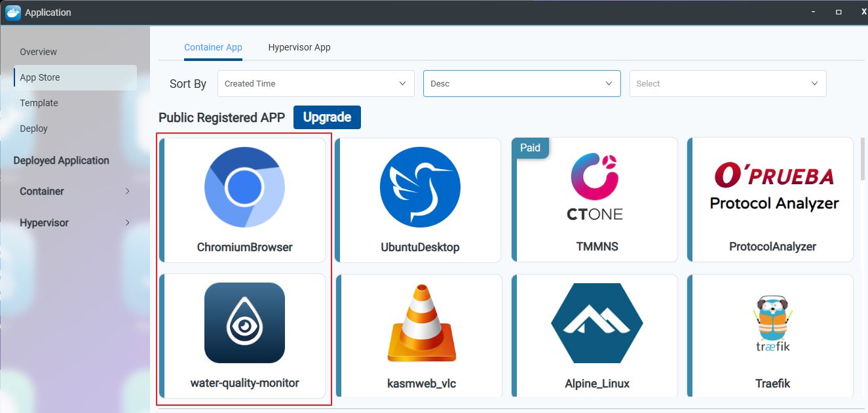Open the Desc order dropdown
868x413 pixels.
522,83
